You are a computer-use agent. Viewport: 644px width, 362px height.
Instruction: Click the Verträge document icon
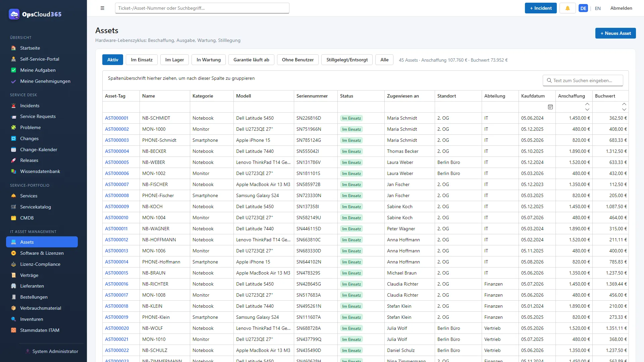(x=13, y=275)
